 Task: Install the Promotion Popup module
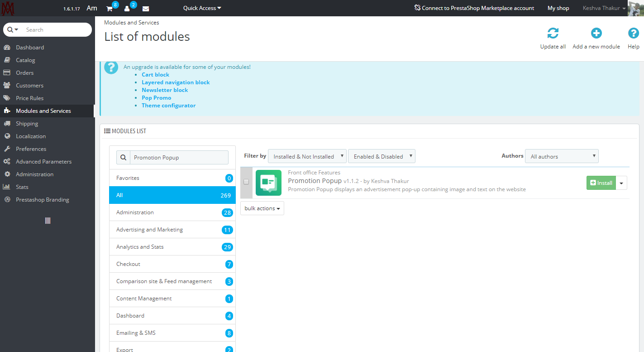point(601,183)
